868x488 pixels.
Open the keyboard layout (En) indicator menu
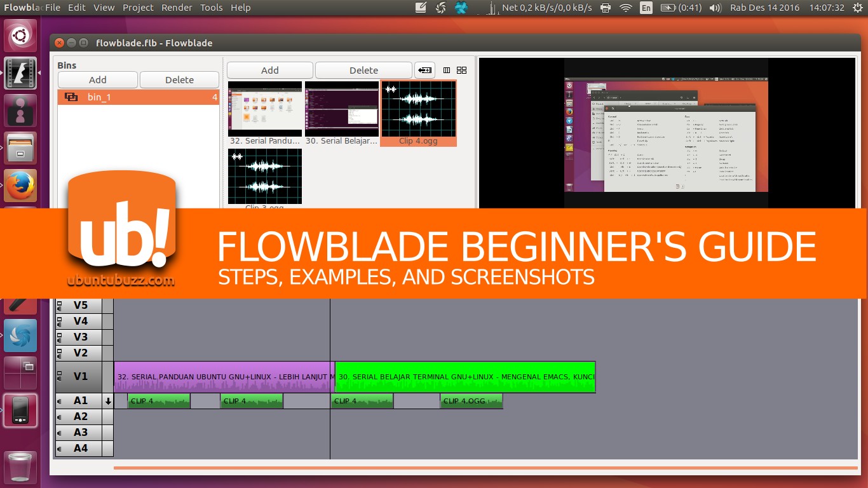[646, 8]
